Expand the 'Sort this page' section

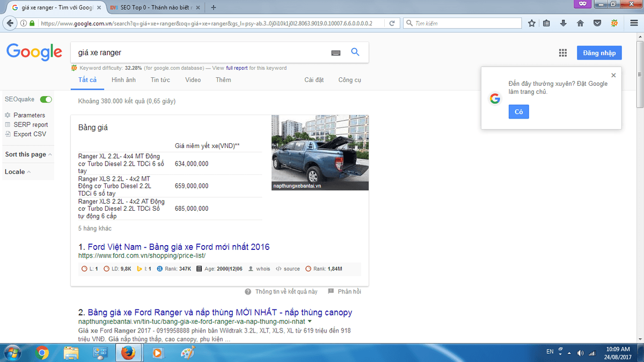[28, 154]
